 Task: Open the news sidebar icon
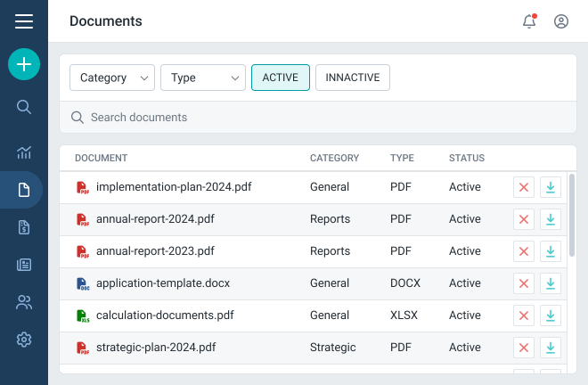pyautogui.click(x=24, y=265)
